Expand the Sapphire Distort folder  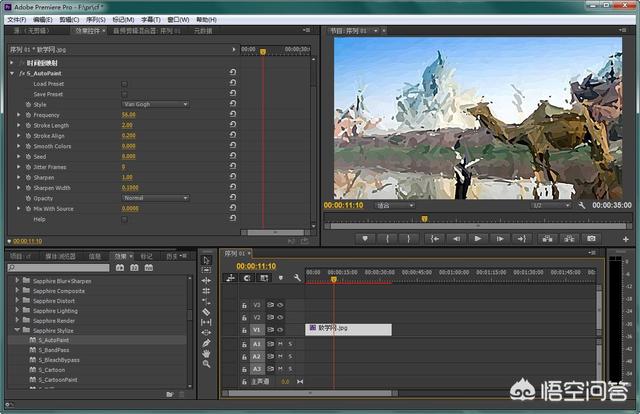click(17, 300)
